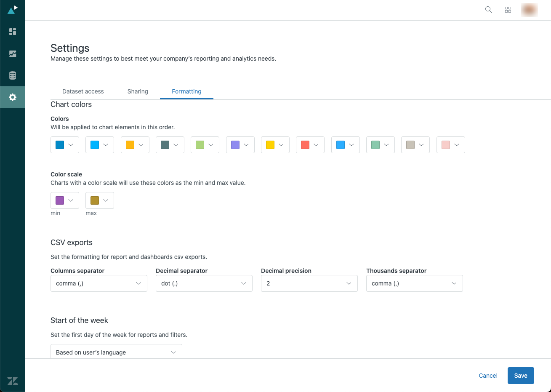
Task: Open the reports chart icon in sidebar
Action: click(x=13, y=54)
